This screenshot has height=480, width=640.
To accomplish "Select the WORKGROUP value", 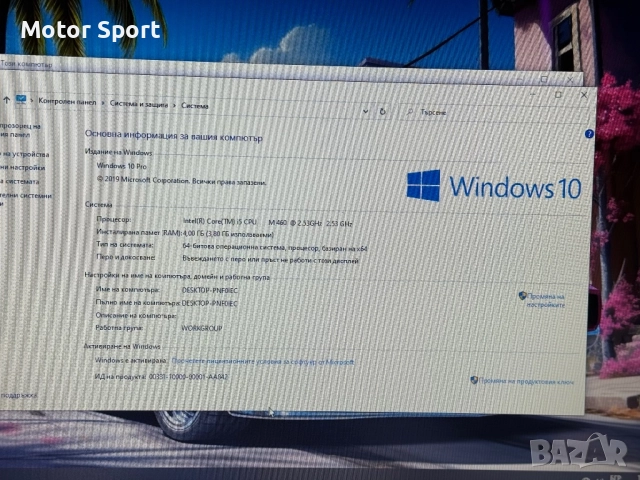I will 202,328.
